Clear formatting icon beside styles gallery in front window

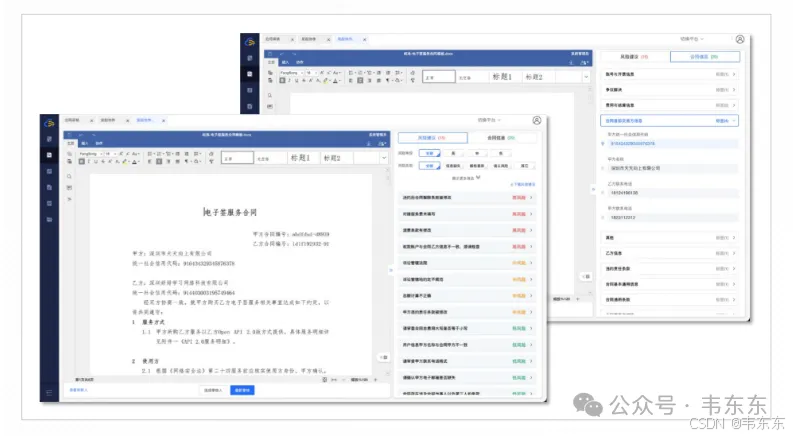[x=211, y=154]
